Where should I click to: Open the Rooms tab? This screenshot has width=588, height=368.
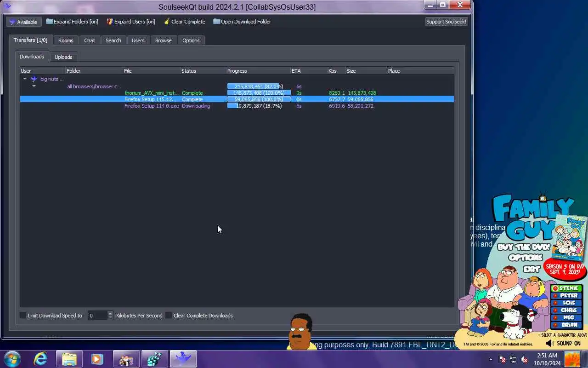(x=66, y=40)
